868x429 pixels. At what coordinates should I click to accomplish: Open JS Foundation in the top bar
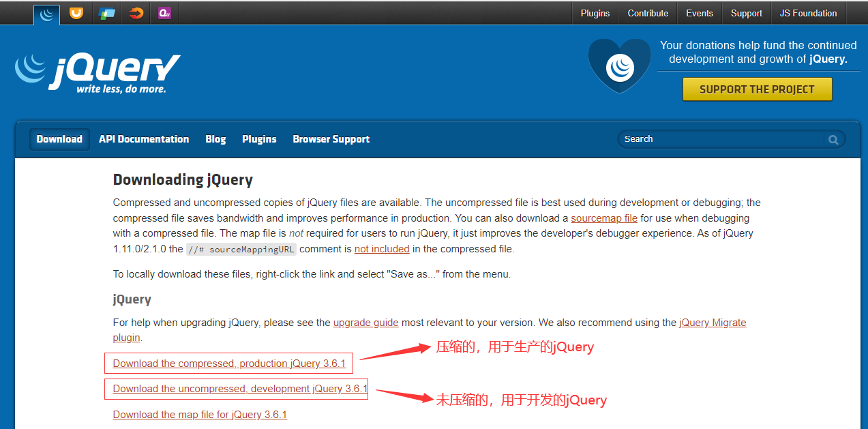[809, 13]
